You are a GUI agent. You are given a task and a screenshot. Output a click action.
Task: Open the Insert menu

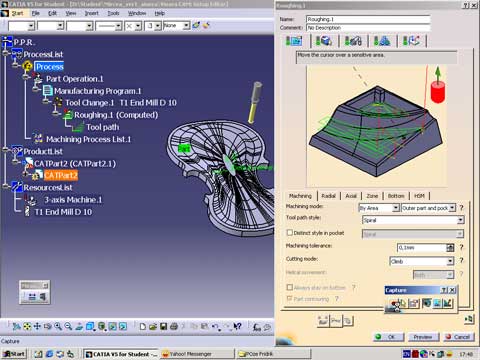tap(91, 13)
